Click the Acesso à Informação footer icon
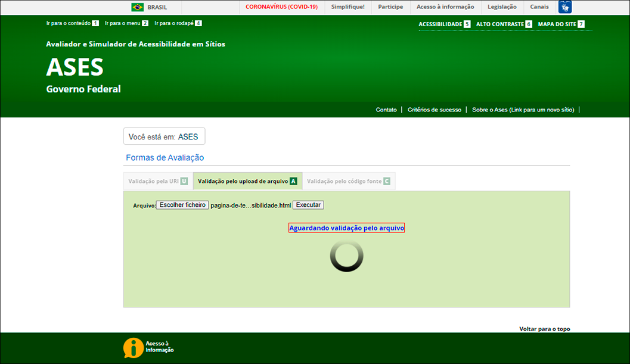Image resolution: width=630 pixels, height=364 pixels. [x=134, y=348]
